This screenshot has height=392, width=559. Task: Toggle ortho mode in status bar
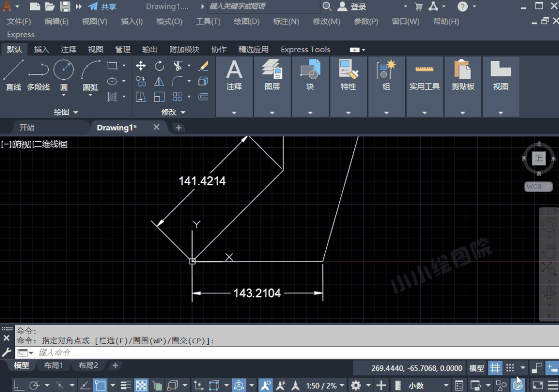(19, 385)
